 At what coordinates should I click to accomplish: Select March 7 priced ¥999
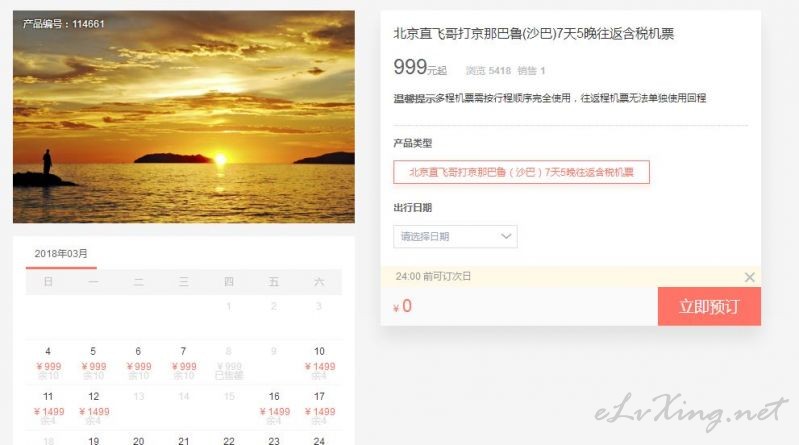[183, 362]
